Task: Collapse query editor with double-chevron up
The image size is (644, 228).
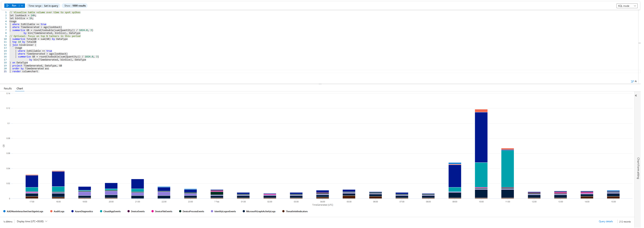Action: coord(636,81)
